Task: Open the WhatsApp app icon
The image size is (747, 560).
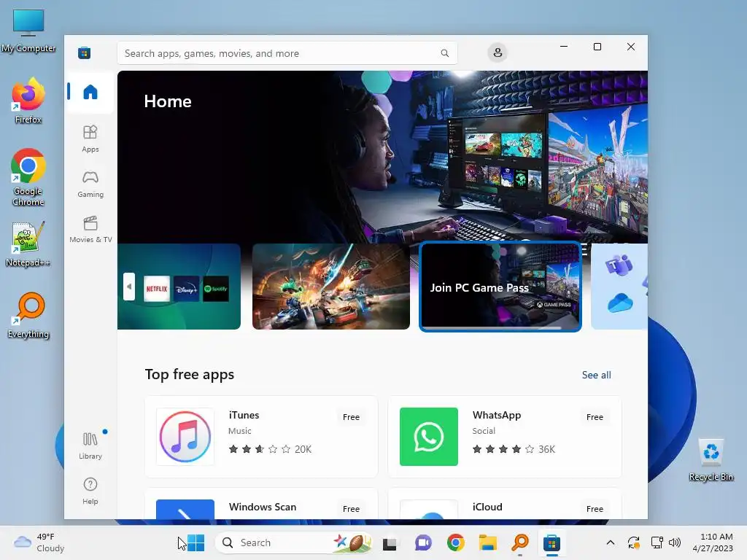Action: [429, 437]
